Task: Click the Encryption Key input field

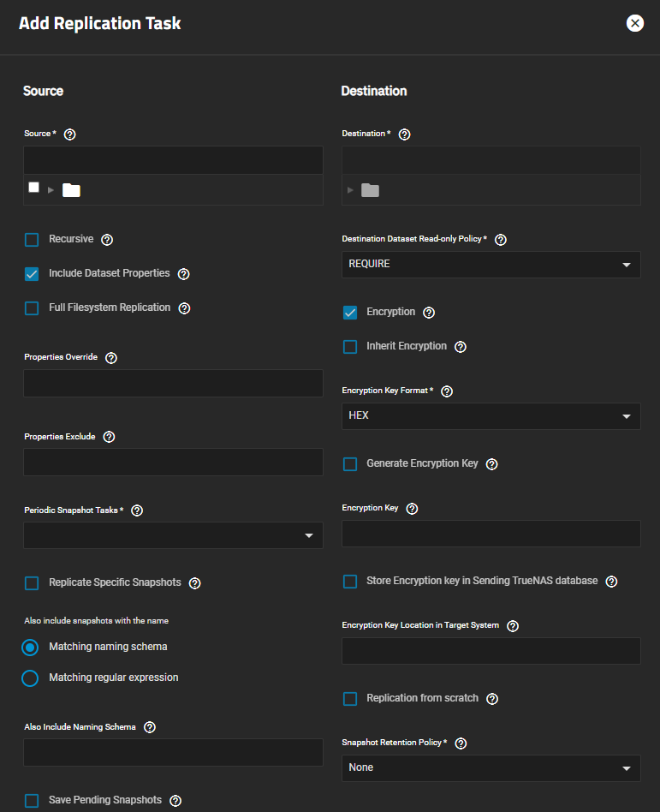Action: coord(491,534)
